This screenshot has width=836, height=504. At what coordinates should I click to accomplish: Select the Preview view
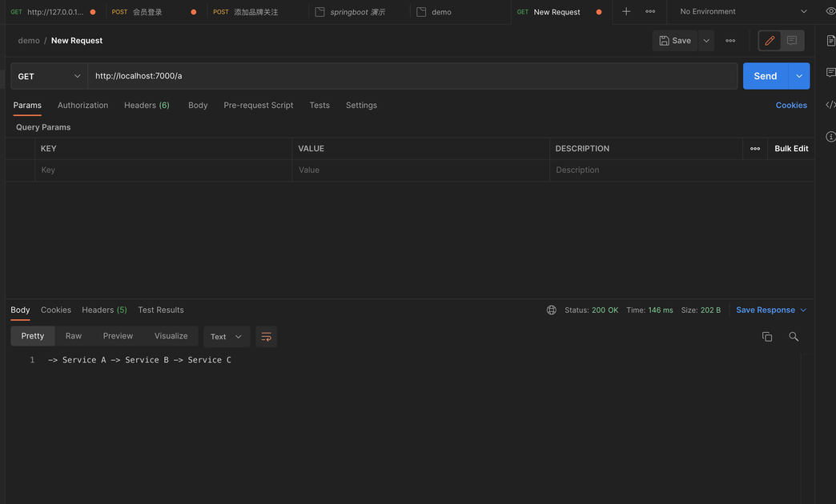coord(118,336)
